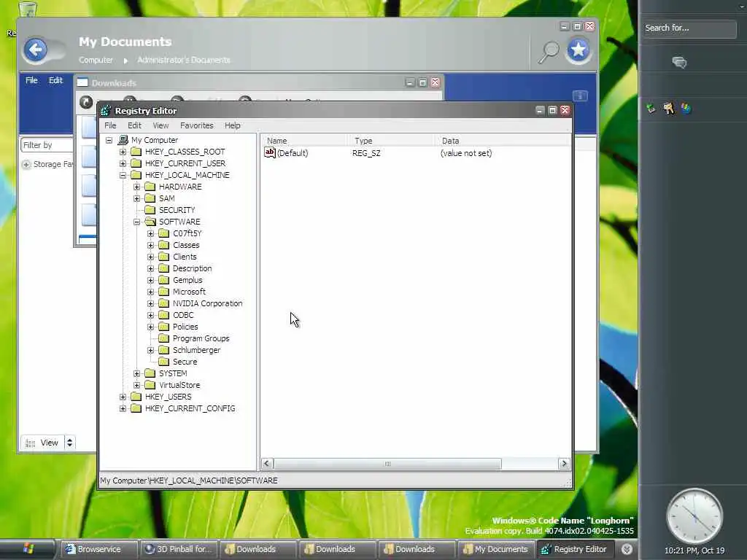Open the File menu in My Documents
The height and width of the screenshot is (560, 747).
pos(31,80)
